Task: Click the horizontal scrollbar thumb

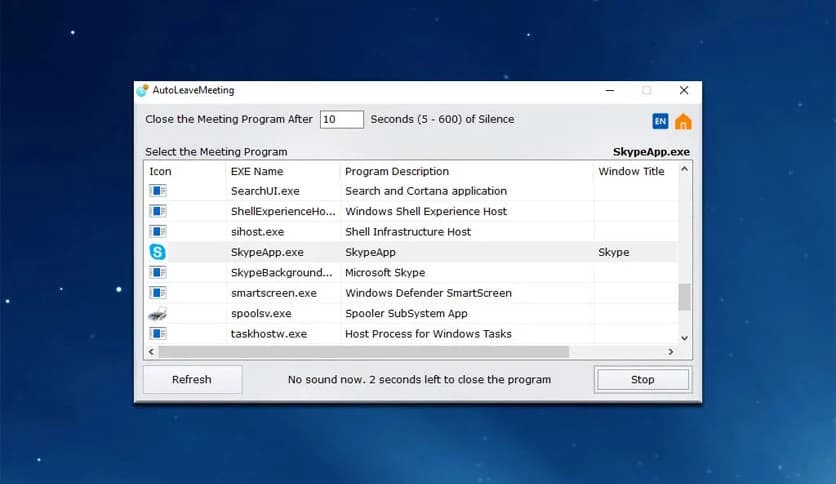Action: pos(364,352)
